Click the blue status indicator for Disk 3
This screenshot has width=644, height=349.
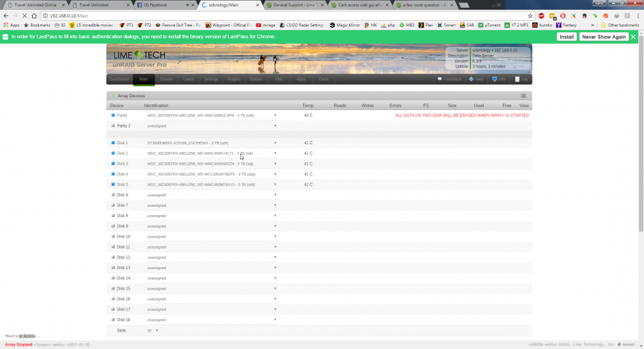click(x=113, y=164)
